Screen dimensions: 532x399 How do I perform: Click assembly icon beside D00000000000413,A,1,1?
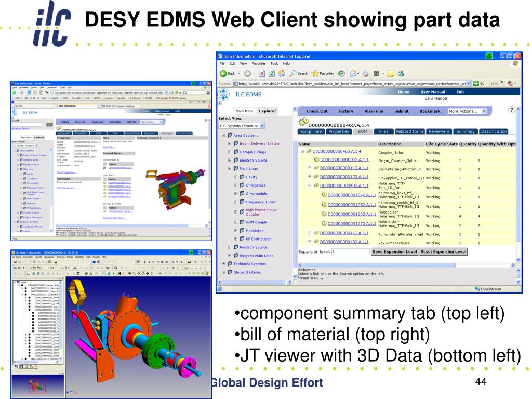coord(316,233)
